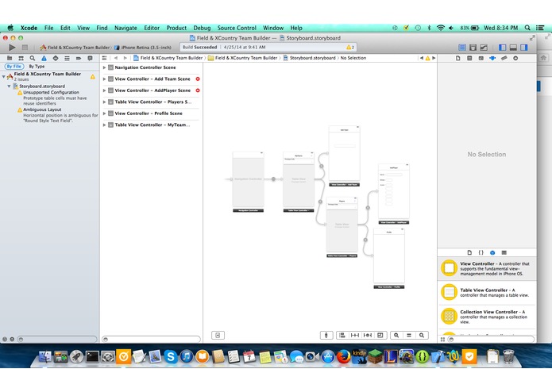Click the Resizing Behavior button in canvas bar
Image resolution: width=552 pixels, height=392 pixels.
point(380,335)
